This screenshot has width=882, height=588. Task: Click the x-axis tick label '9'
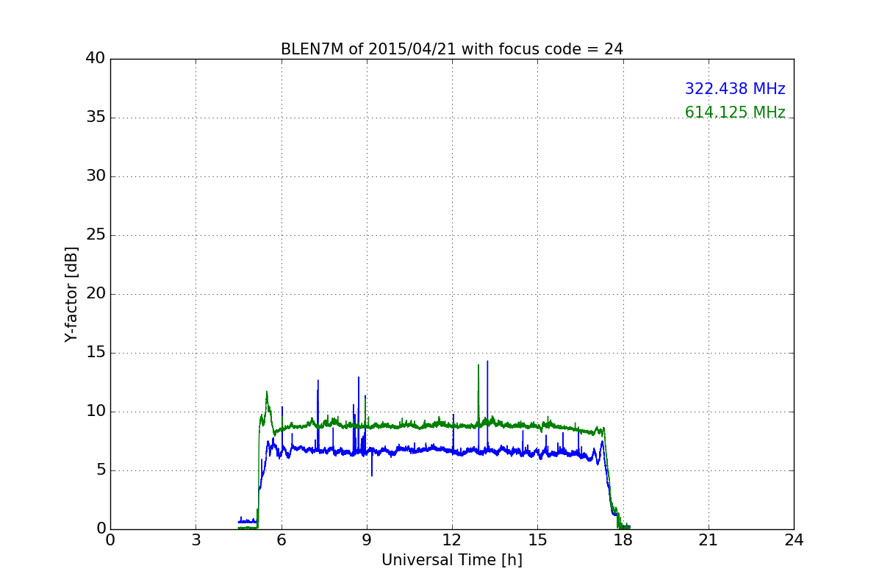367,540
